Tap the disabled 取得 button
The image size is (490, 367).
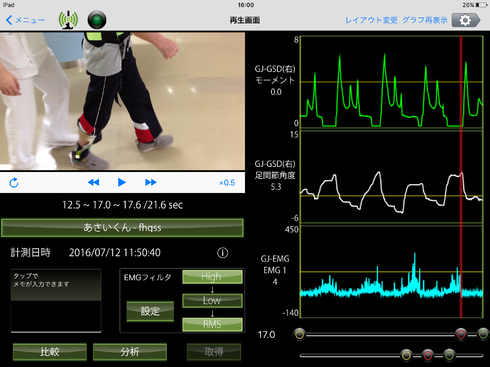[x=214, y=352]
